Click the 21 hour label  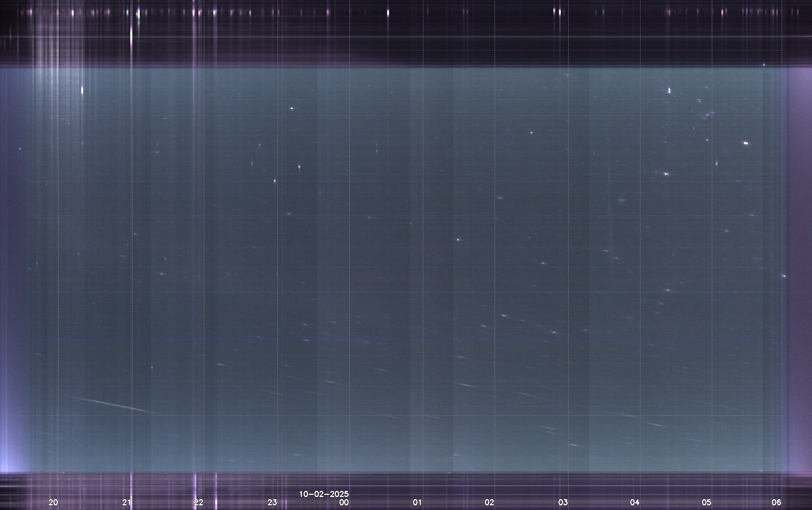(127, 502)
